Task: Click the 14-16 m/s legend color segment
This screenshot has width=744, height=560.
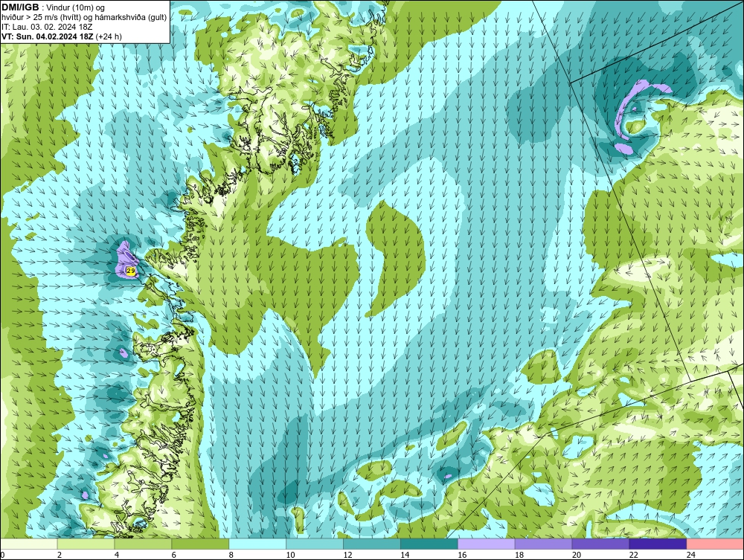Action: (x=429, y=544)
